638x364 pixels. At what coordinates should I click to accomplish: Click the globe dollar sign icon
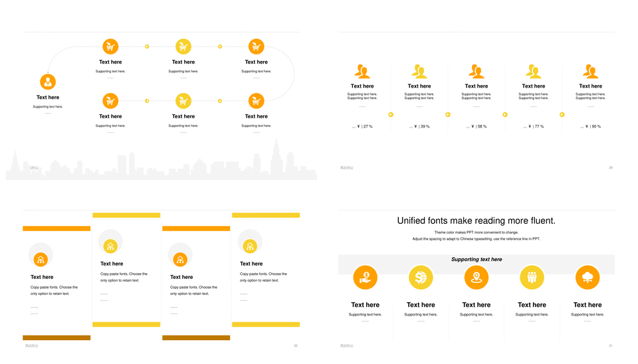click(421, 276)
